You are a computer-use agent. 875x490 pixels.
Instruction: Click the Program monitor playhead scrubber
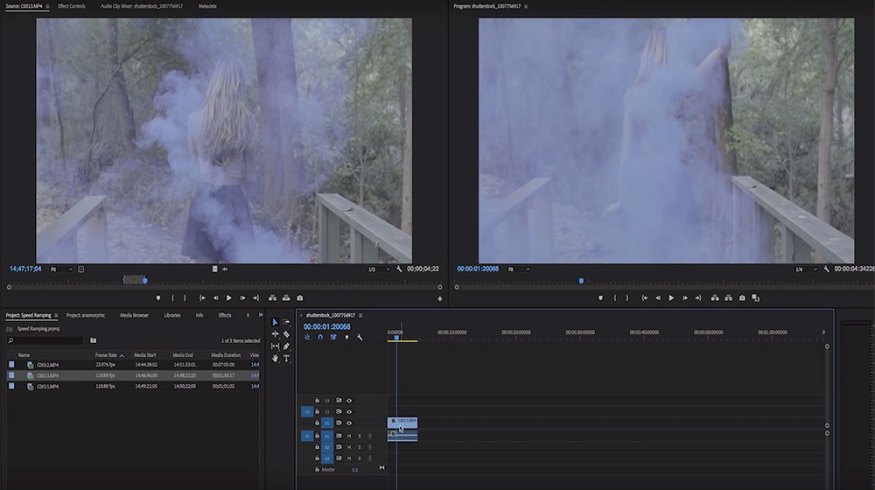[x=582, y=281]
